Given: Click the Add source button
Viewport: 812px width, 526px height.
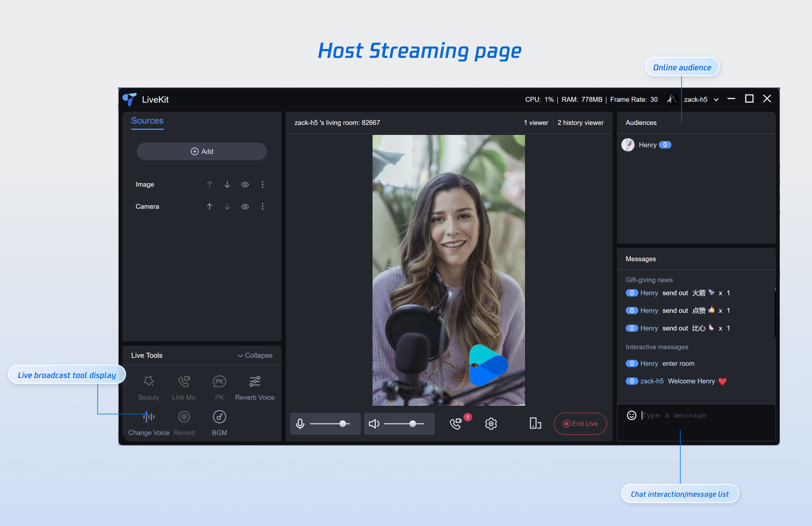Looking at the screenshot, I should point(202,151).
